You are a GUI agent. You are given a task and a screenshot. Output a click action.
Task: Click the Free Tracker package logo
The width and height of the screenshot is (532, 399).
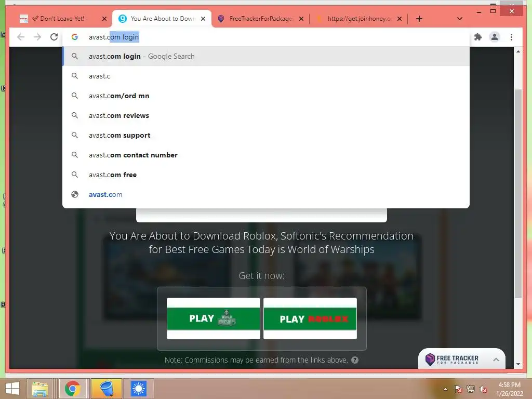pyautogui.click(x=430, y=360)
